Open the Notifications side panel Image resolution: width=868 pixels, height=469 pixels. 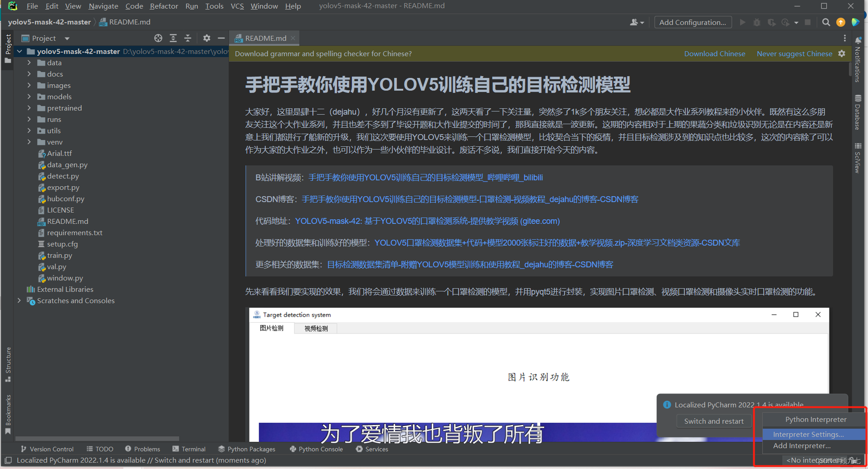(x=858, y=60)
